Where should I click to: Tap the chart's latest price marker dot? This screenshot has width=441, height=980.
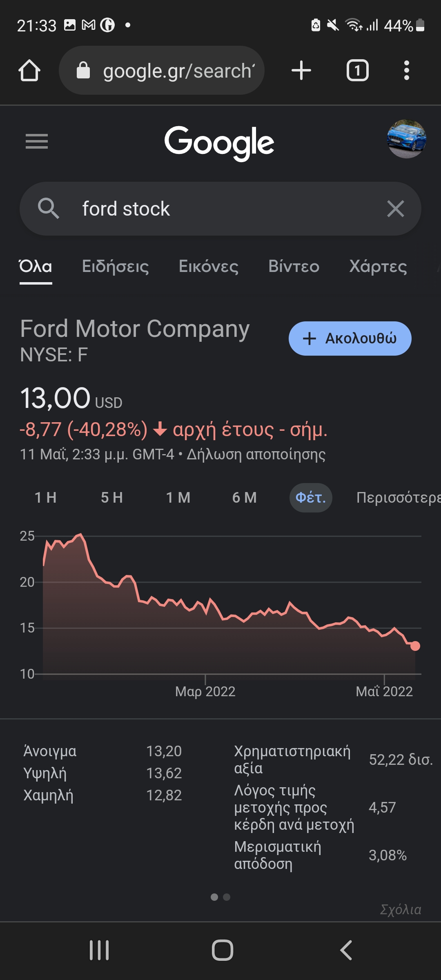click(x=415, y=646)
